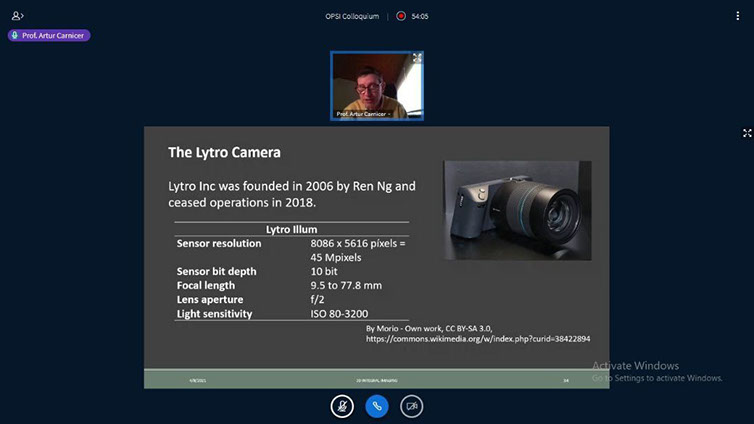Click the Wikimedia commons URL on slide
The width and height of the screenshot is (754, 424).
point(477,339)
